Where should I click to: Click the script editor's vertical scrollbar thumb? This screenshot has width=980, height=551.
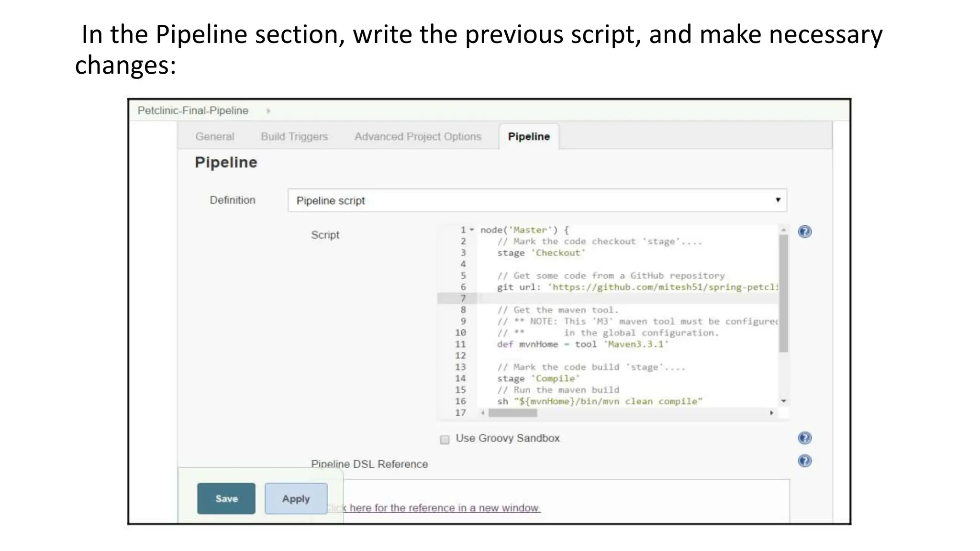(x=783, y=293)
